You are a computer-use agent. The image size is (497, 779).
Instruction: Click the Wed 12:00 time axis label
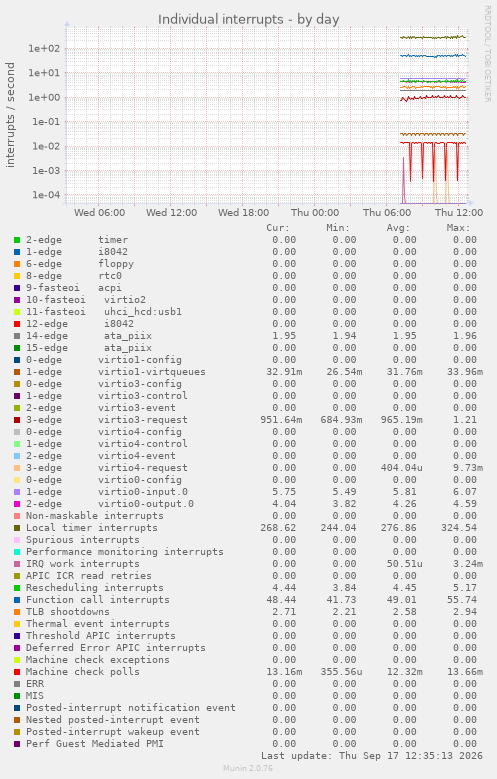171,213
